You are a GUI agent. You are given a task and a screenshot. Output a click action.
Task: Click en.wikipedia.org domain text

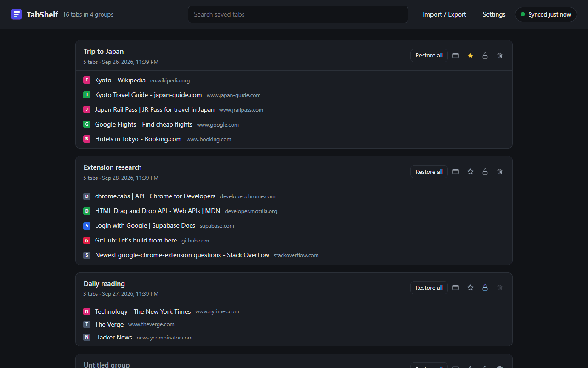(x=170, y=80)
